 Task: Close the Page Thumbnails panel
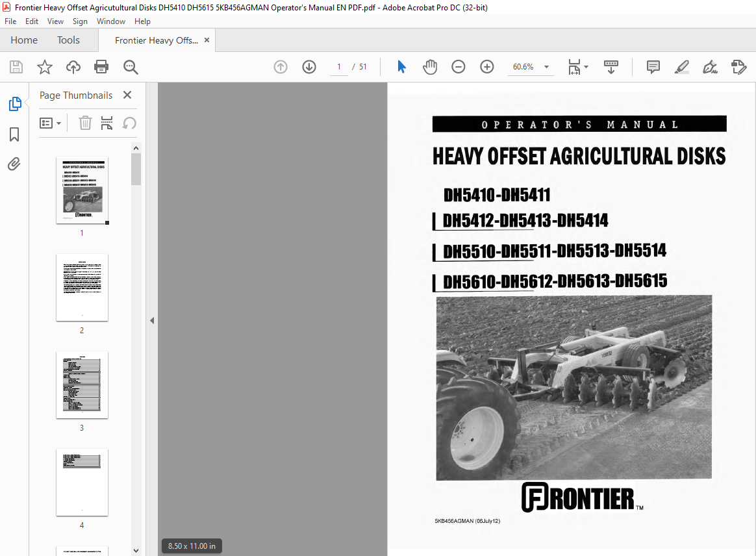click(127, 95)
